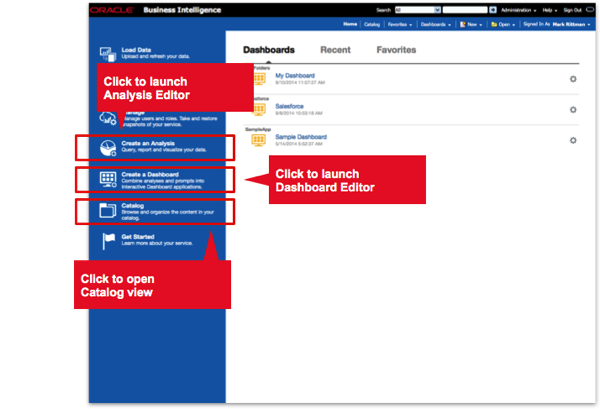Image resolution: width=600 pixels, height=409 pixels.
Task: Expand the Favorites menu in toolbar
Action: [x=400, y=24]
